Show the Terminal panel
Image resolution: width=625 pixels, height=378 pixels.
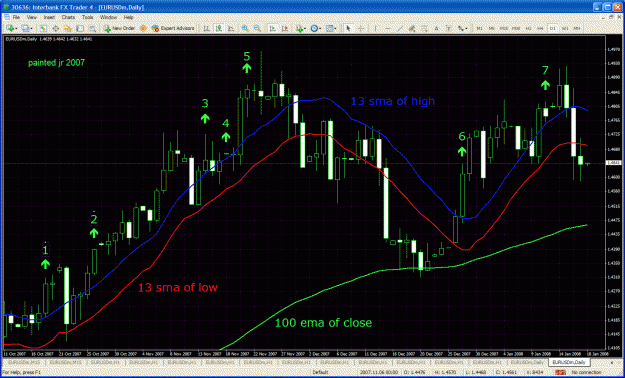pos(80,28)
